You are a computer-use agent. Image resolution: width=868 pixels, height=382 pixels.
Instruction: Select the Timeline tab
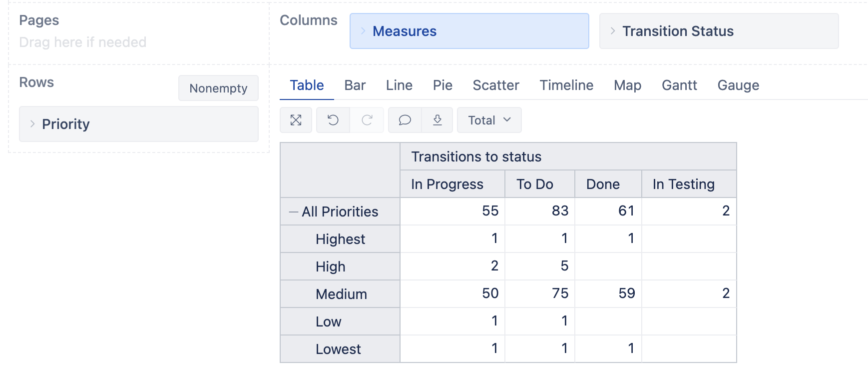click(x=566, y=85)
